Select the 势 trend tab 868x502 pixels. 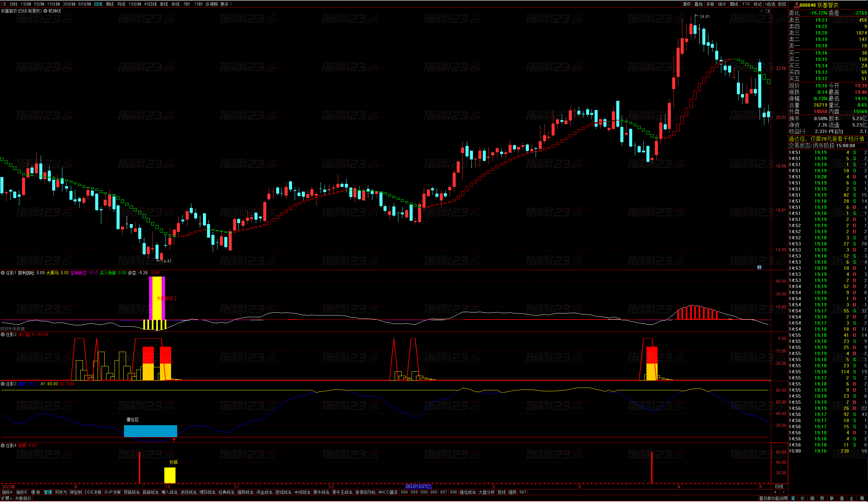(x=822, y=499)
